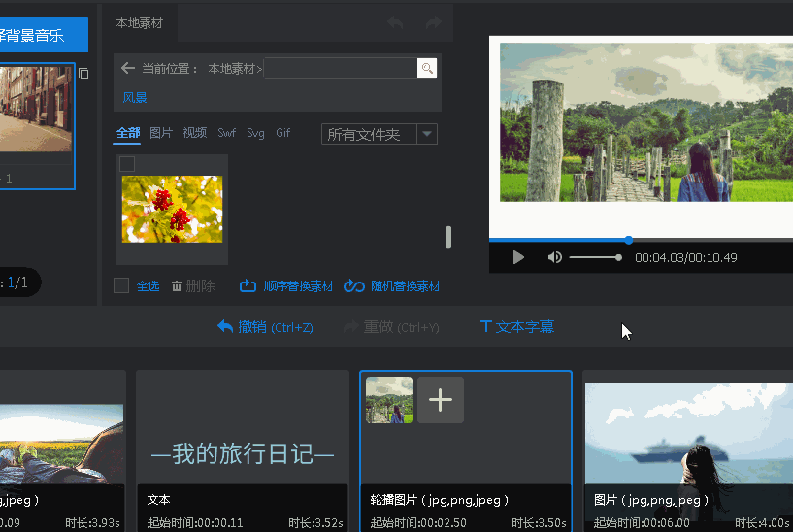Screen dimensions: 793x532
Task: Click the undo arrow icon in top toolbar
Action: point(395,22)
